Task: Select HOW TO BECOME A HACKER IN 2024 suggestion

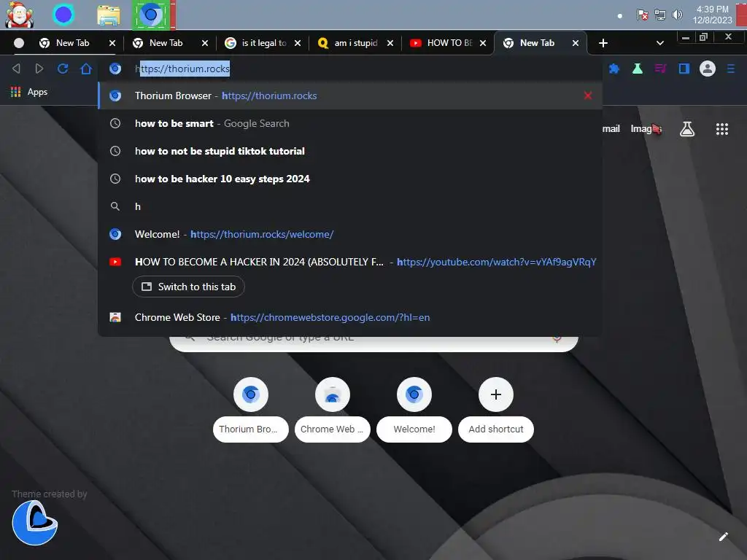Action: pos(350,262)
